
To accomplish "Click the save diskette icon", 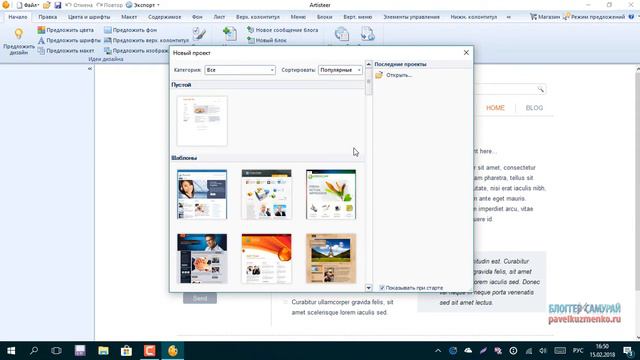I will [58, 5].
